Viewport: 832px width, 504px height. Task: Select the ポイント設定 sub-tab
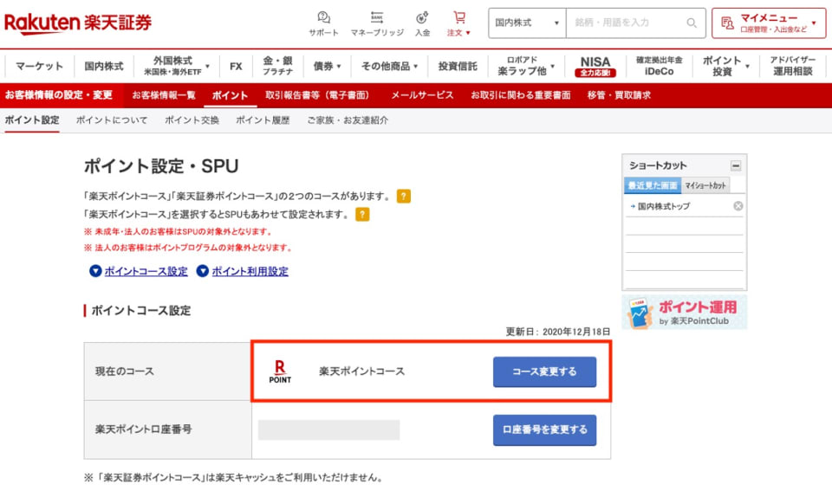[32, 120]
